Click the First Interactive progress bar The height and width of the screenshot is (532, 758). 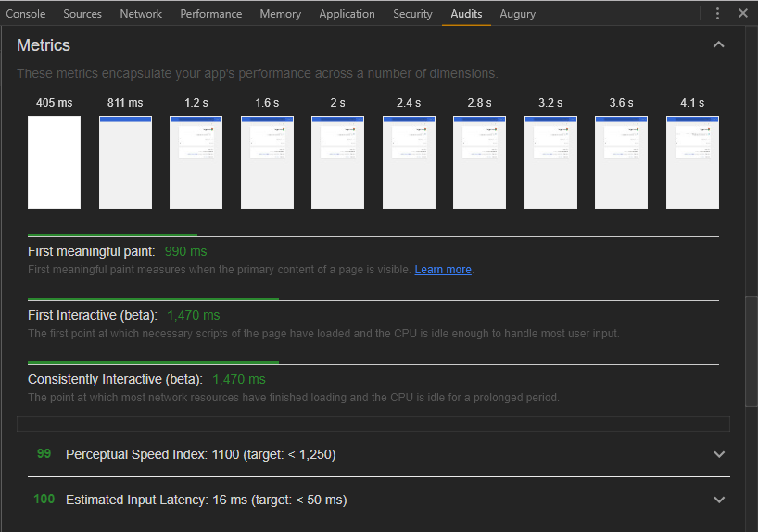(x=373, y=299)
